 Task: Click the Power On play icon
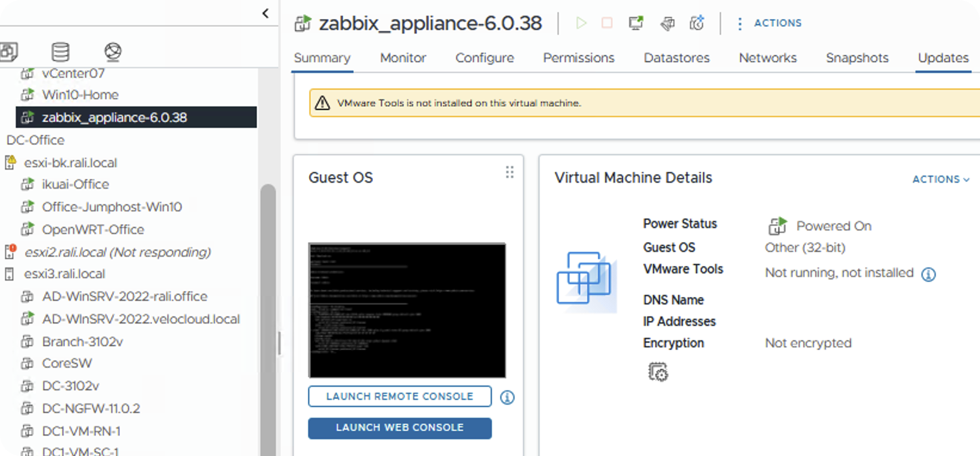point(581,23)
